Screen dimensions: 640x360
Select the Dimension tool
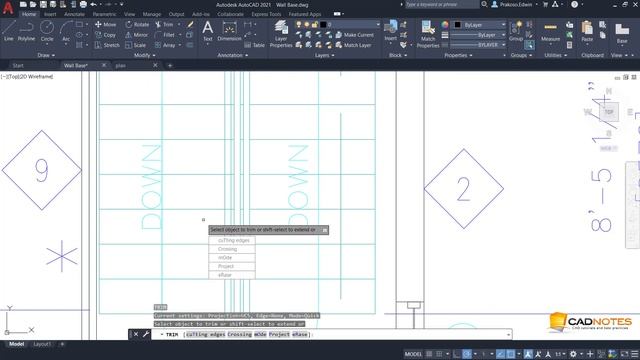229,31
